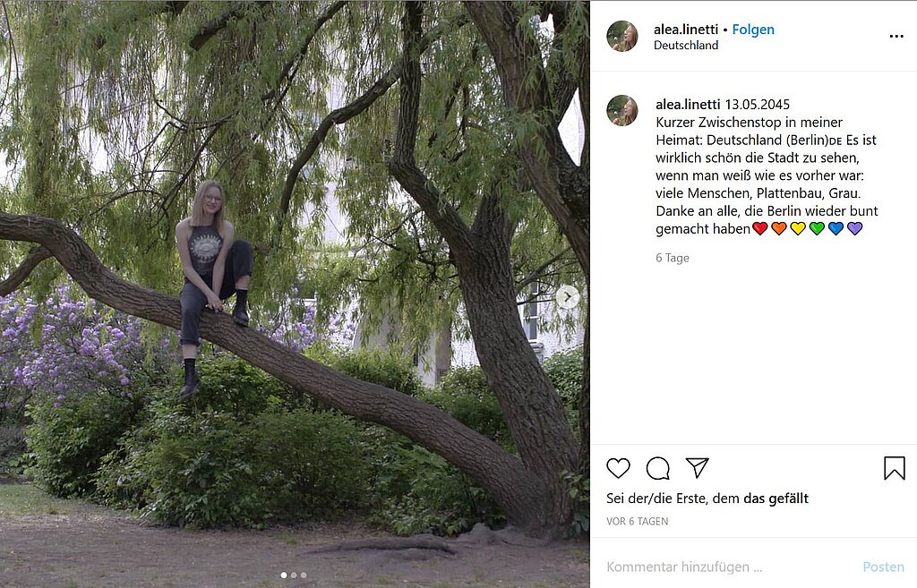Viewport: 917px width, 588px height.
Task: Click the comment field Kommentar hinzufügen
Action: click(725, 567)
